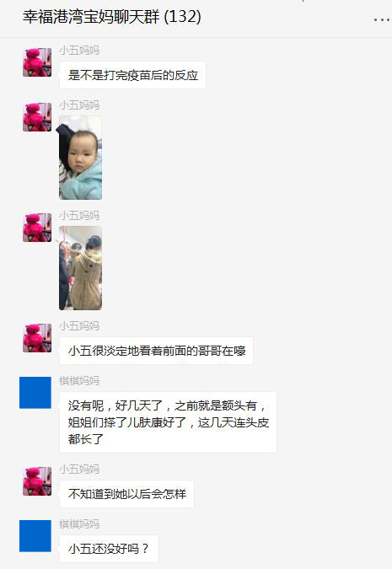
Task: Click sender name 小五妈妈 above the vaccine message
Action: [x=79, y=51]
